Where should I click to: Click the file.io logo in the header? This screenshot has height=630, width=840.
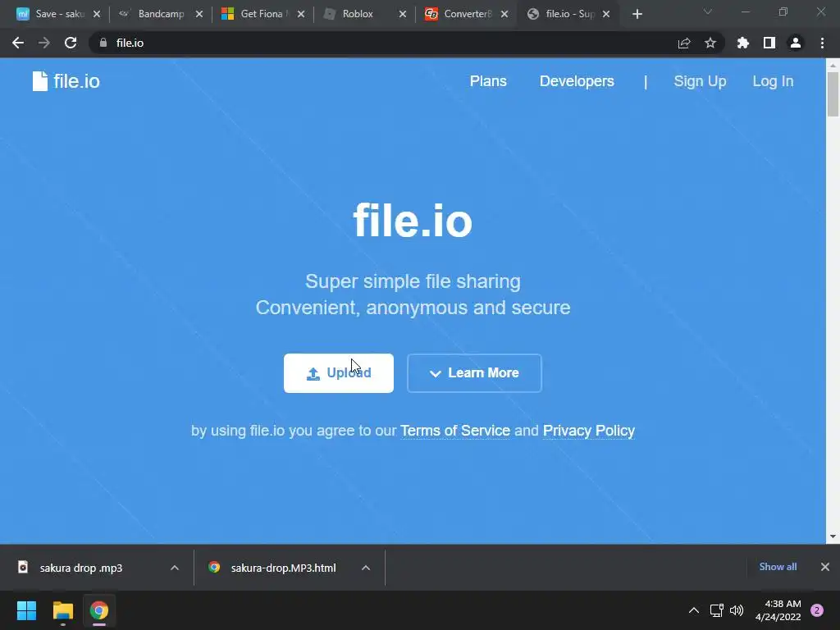click(66, 81)
